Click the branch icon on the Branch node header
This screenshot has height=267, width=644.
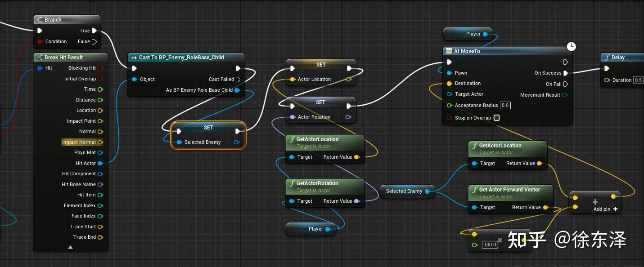click(40, 20)
